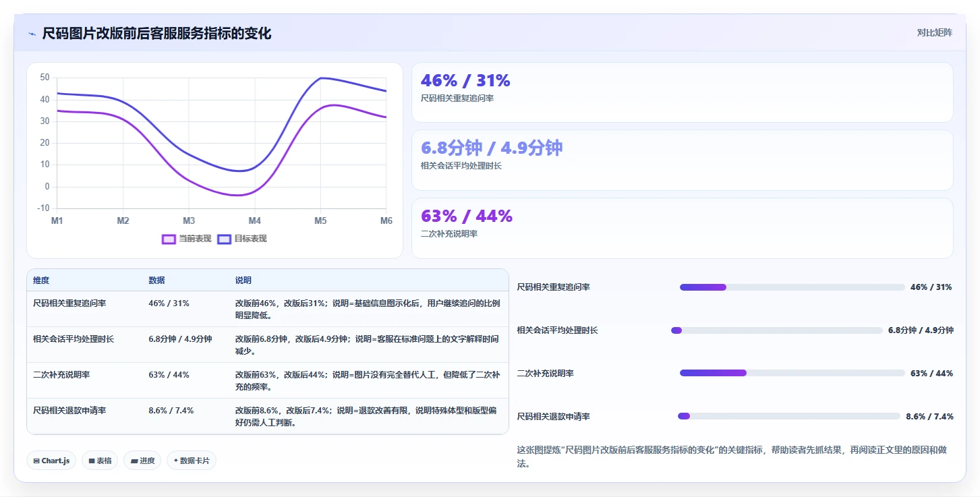Click the summary paragraph starting 这张图提炼

(x=732, y=457)
